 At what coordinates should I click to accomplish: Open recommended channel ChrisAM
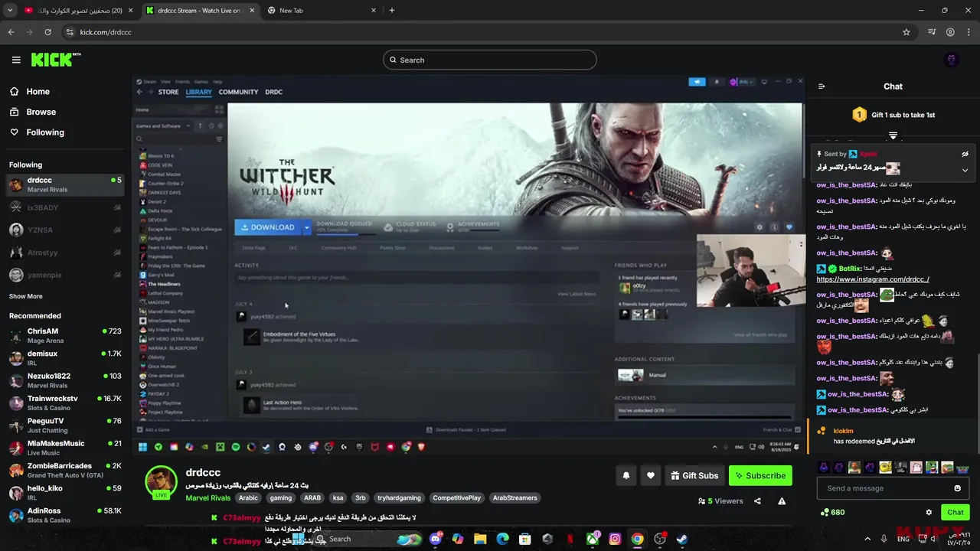point(64,335)
